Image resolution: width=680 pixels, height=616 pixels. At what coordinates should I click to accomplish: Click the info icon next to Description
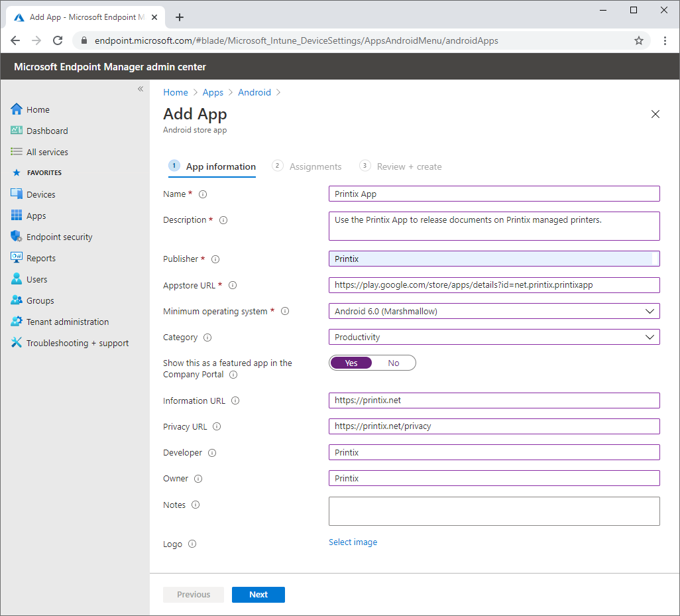coord(223,220)
